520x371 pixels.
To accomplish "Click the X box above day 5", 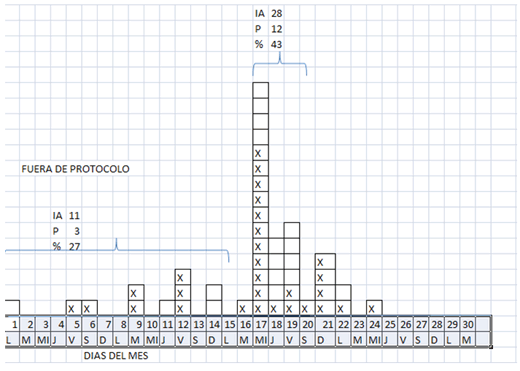I will click(74, 308).
